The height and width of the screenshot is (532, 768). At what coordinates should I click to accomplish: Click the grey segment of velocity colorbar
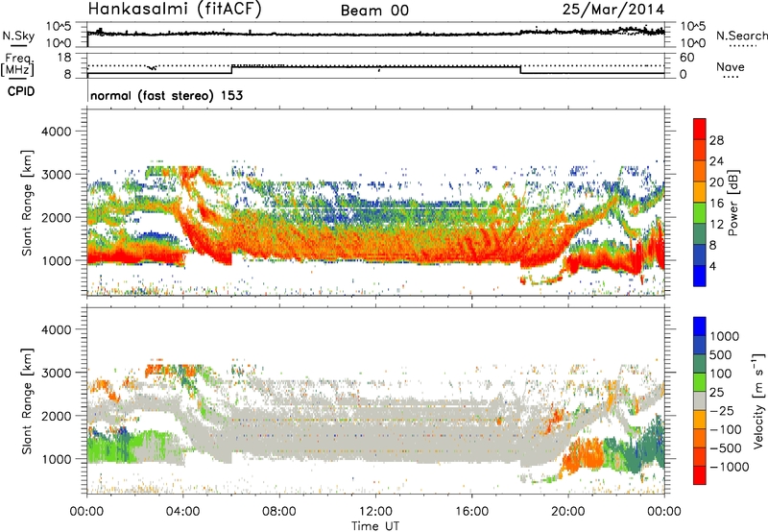click(x=700, y=400)
